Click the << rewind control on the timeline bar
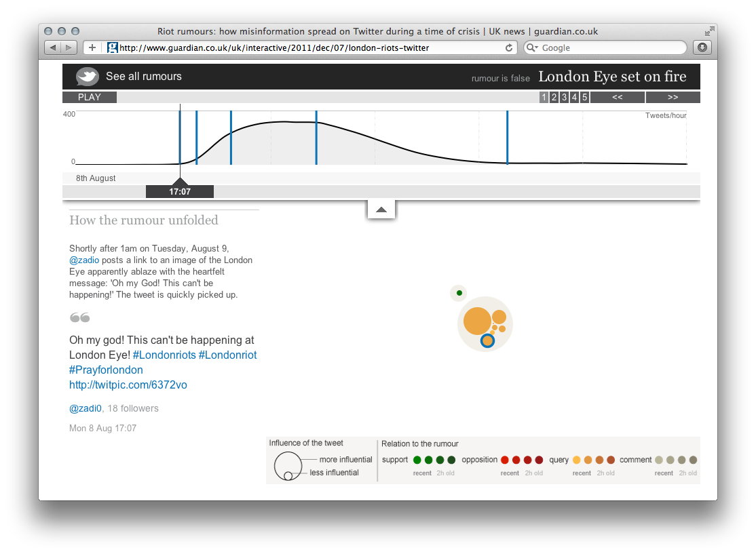Image resolution: width=756 pixels, height=554 pixels. 617,97
